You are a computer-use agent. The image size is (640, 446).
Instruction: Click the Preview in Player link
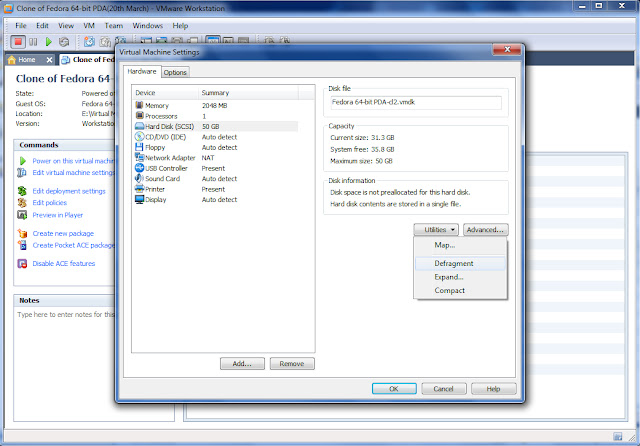click(58, 215)
